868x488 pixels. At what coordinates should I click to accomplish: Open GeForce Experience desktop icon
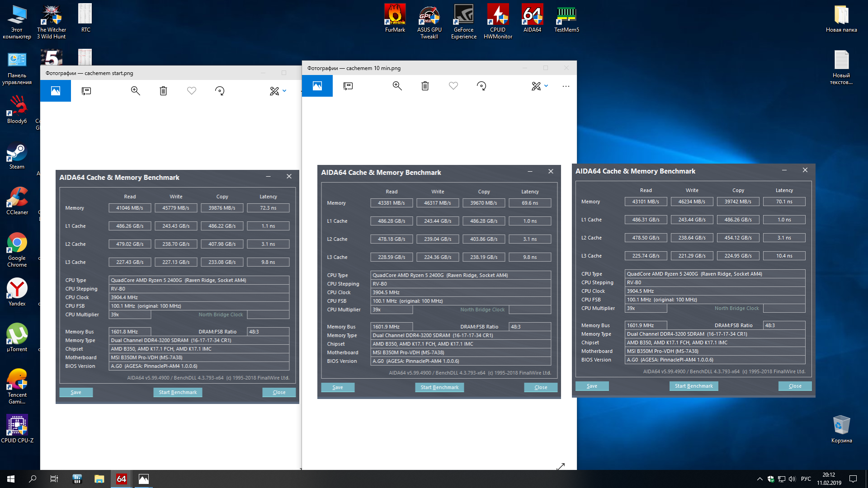464,22
